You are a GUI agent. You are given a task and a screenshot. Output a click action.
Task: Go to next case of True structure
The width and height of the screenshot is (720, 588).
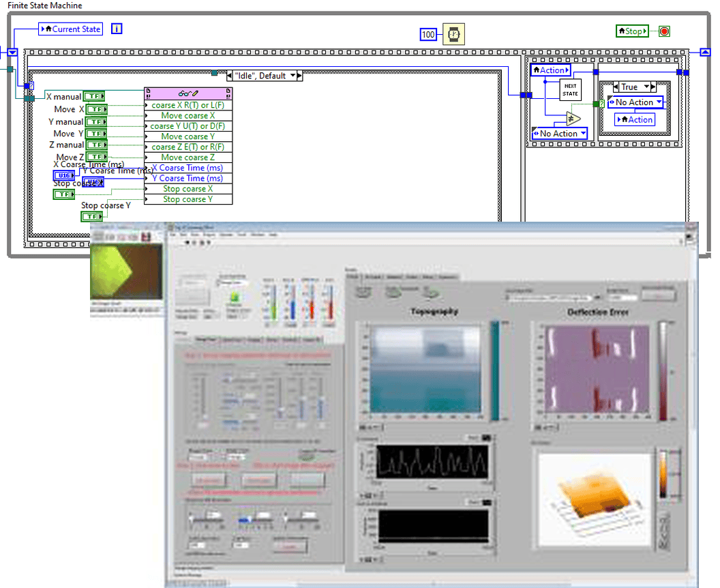click(653, 87)
